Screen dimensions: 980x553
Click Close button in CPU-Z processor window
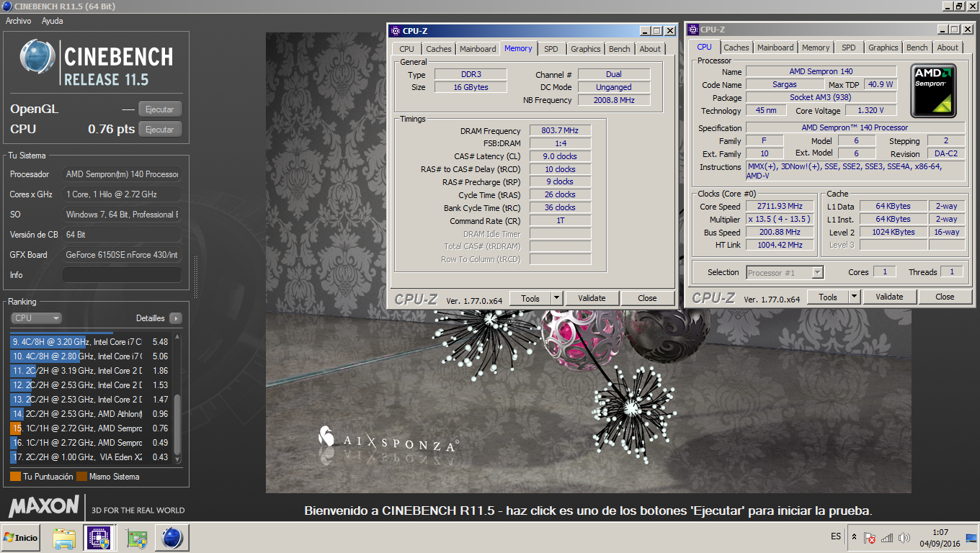[945, 297]
